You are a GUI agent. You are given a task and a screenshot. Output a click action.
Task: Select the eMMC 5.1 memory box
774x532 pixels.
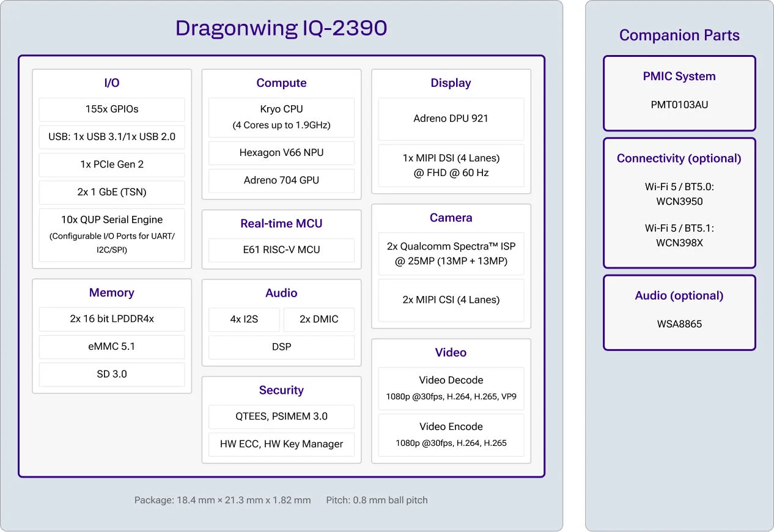112,347
